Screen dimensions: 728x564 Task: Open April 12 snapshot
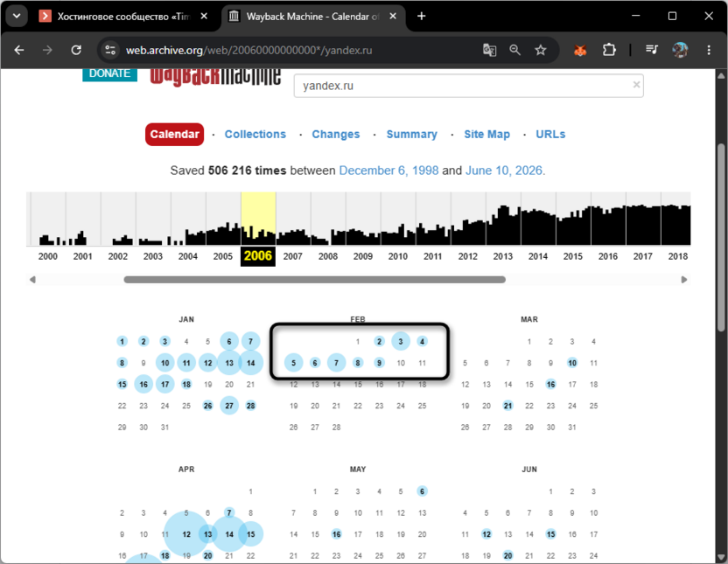pyautogui.click(x=186, y=534)
